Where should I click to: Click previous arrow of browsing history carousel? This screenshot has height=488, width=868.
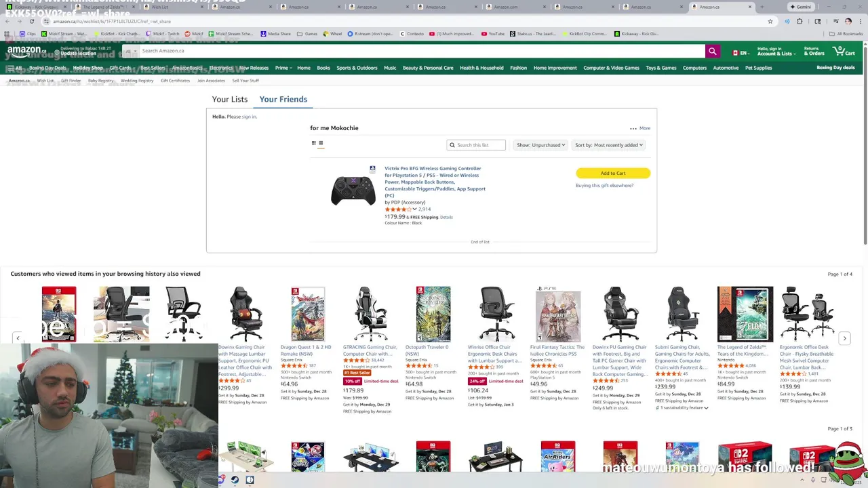(18, 338)
